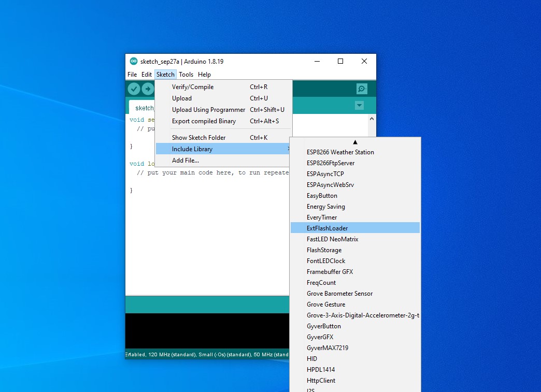Minimize the Arduino window
Image resolution: width=541 pixels, height=392 pixels.
317,61
